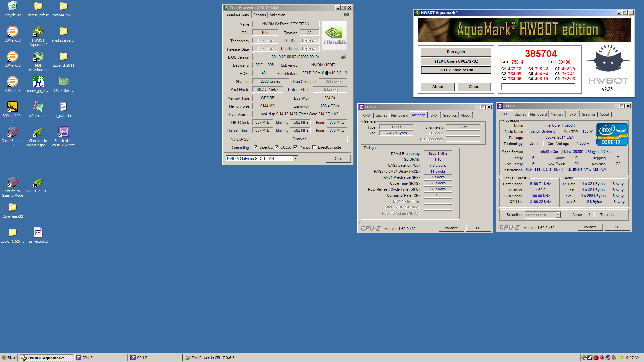The width and height of the screenshot is (644, 362).
Task: Click the BIOS save chip icon in GPU-Z
Action: point(343,57)
